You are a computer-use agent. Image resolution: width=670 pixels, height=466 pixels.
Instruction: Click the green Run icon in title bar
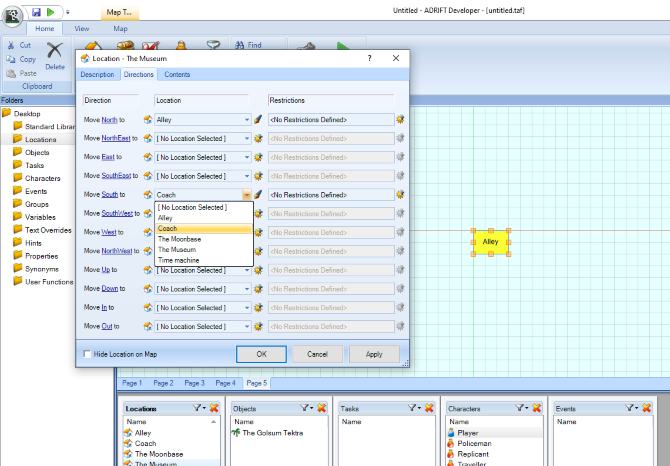pyautogui.click(x=52, y=11)
